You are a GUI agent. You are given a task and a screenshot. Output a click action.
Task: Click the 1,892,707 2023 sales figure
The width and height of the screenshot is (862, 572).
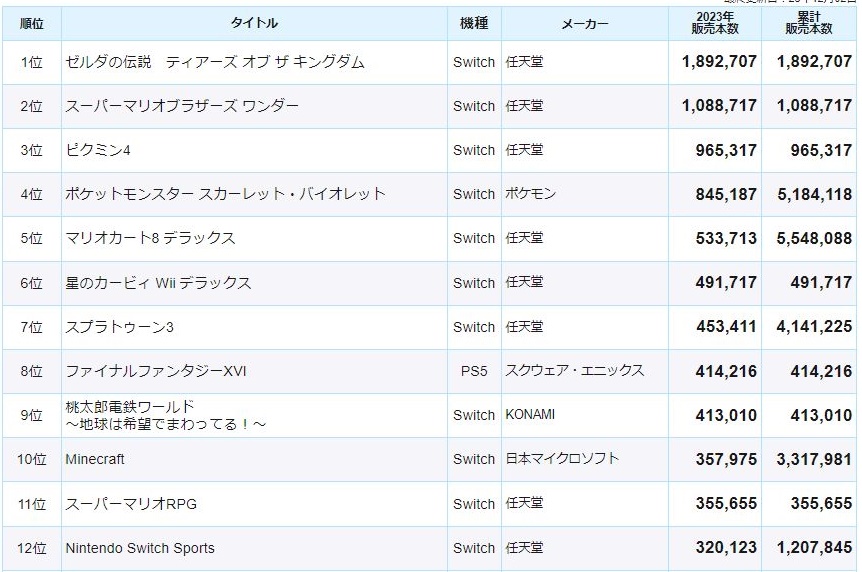(719, 62)
